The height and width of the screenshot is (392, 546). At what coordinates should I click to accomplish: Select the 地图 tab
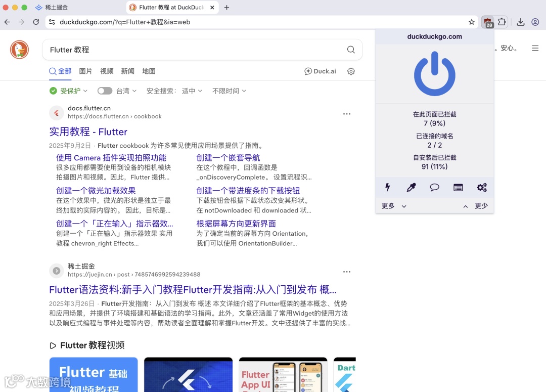point(149,71)
